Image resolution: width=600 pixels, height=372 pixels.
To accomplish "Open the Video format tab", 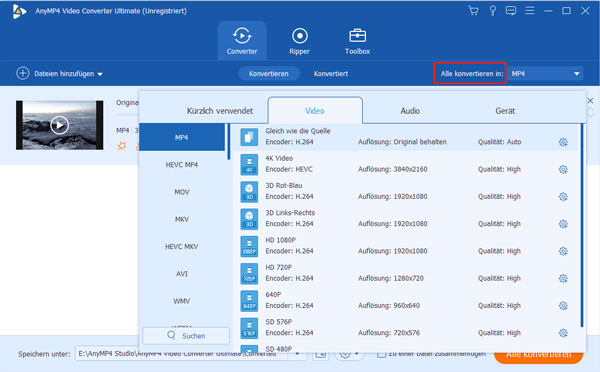I will [x=315, y=111].
